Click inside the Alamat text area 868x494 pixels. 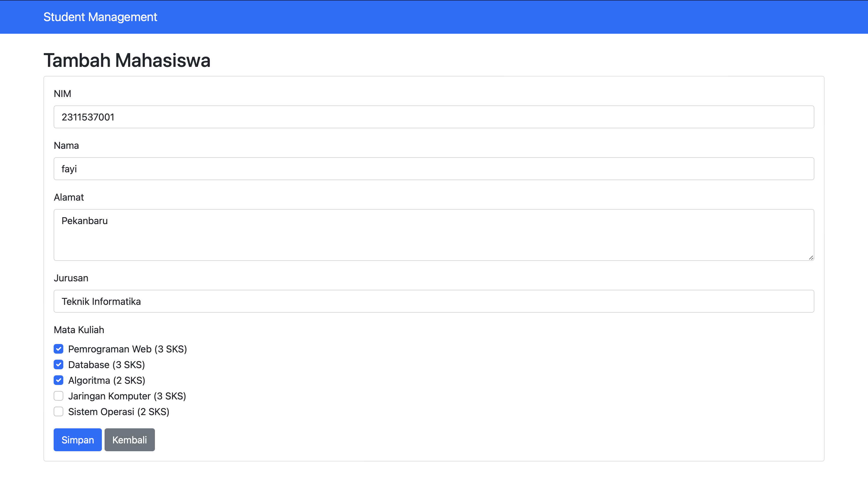433,235
